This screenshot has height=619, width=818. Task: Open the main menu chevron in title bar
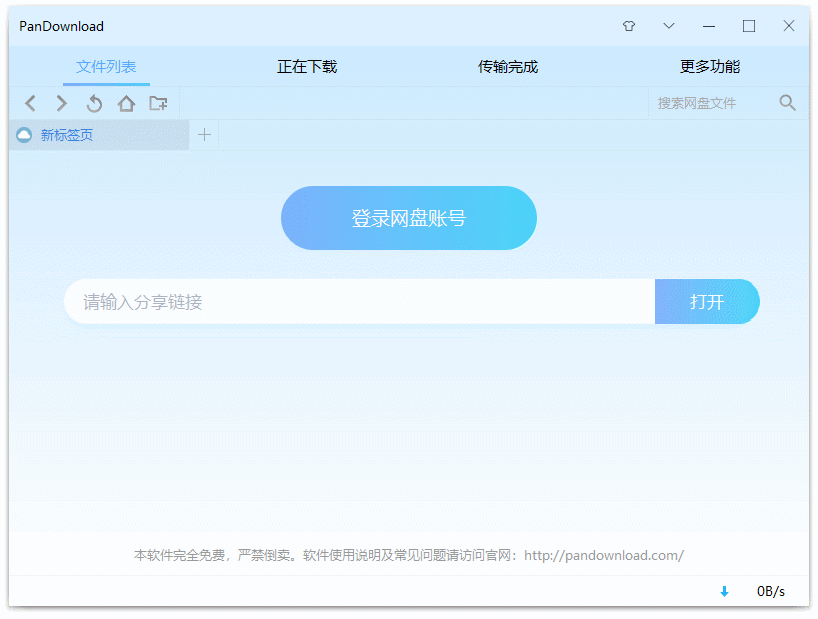pyautogui.click(x=668, y=26)
